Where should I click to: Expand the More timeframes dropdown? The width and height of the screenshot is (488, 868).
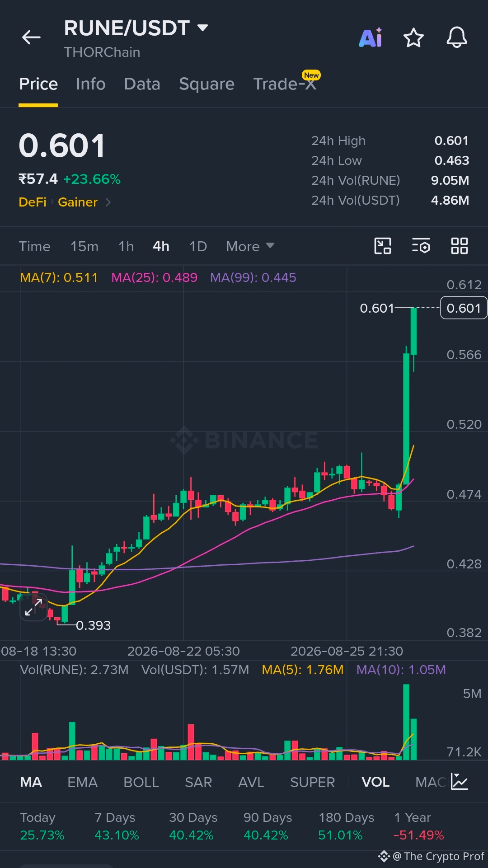point(250,246)
